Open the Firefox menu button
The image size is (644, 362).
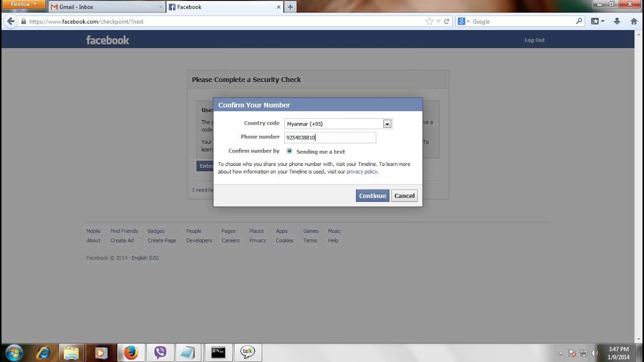23,4
